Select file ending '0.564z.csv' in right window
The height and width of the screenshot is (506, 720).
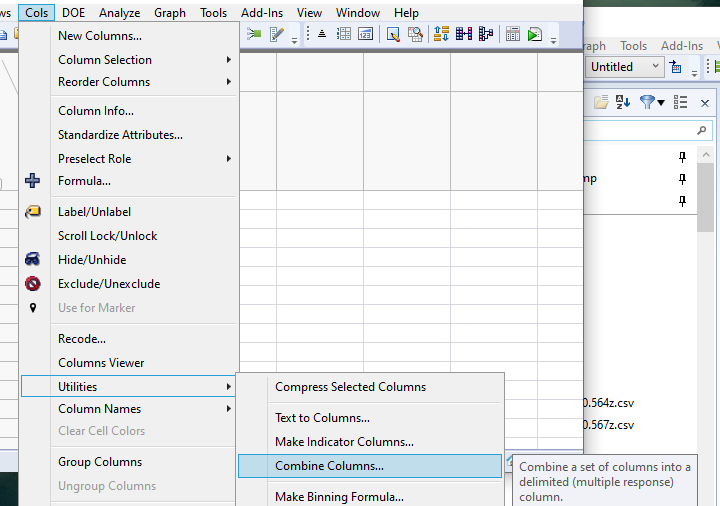[x=608, y=403]
